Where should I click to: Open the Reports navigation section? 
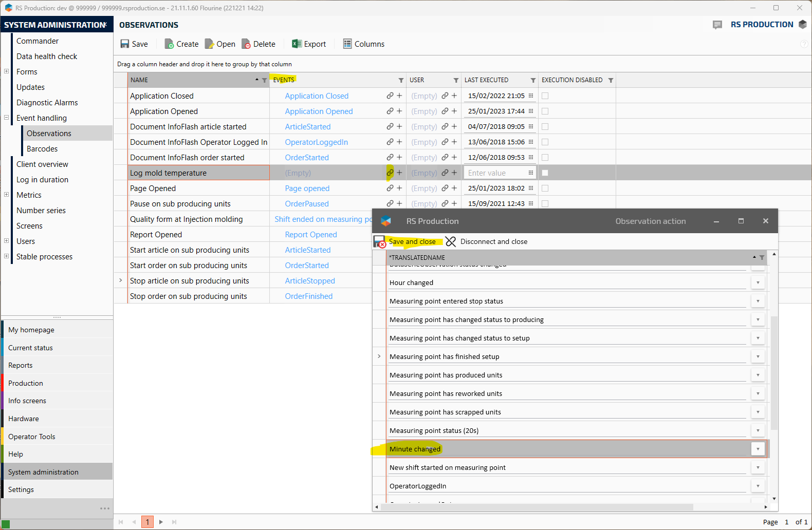point(21,365)
